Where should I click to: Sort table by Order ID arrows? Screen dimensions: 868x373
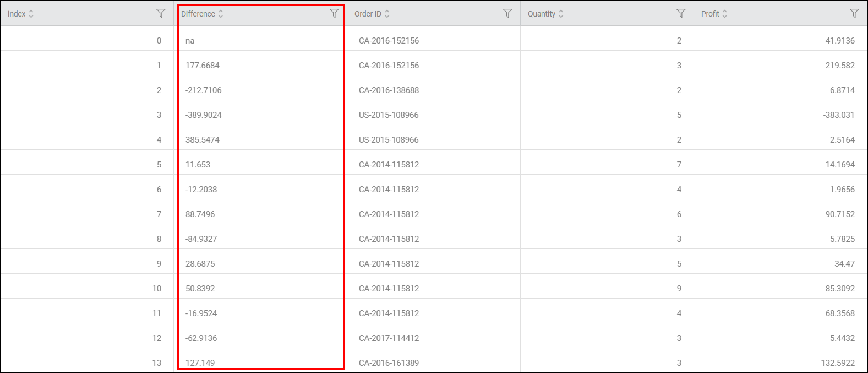pos(387,14)
